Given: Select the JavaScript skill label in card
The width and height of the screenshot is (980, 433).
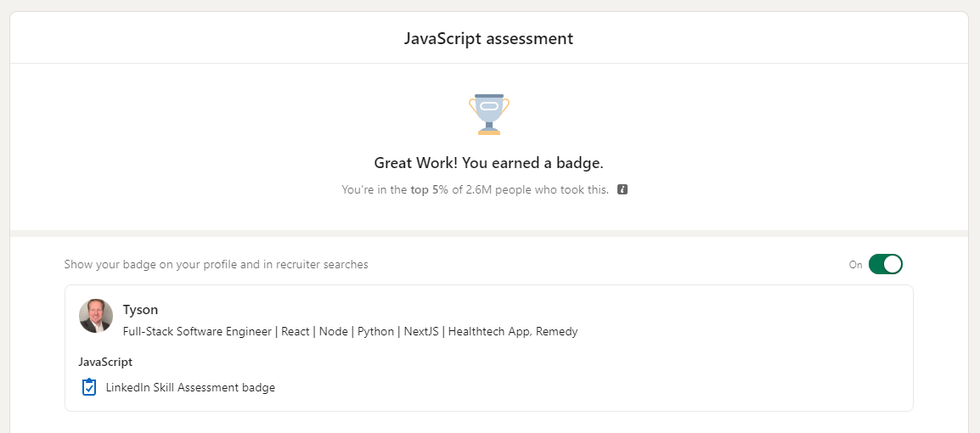Looking at the screenshot, I should coord(105,362).
